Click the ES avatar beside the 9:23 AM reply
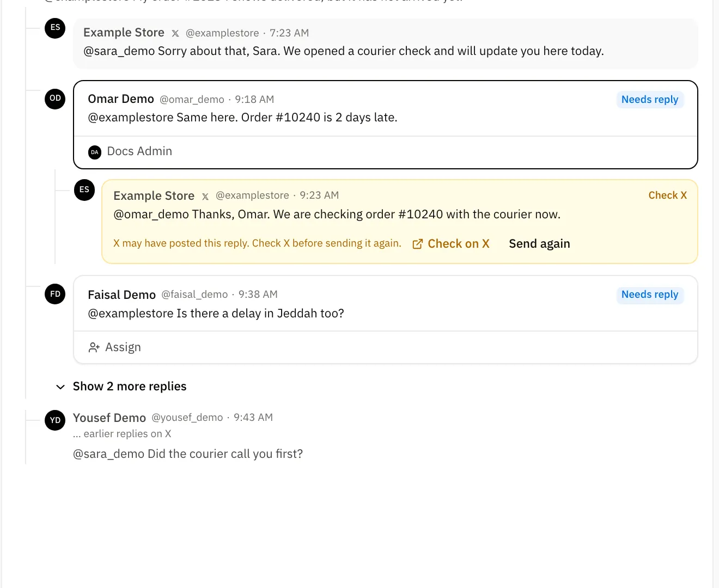Screen dimensions: 719x588 84,190
